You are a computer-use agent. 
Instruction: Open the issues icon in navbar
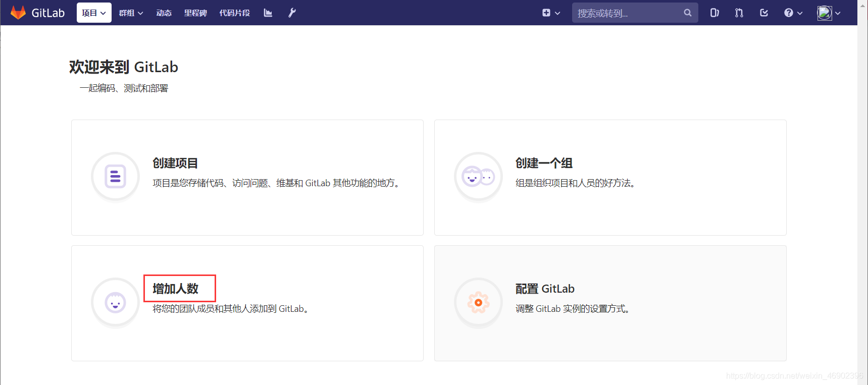tap(714, 13)
